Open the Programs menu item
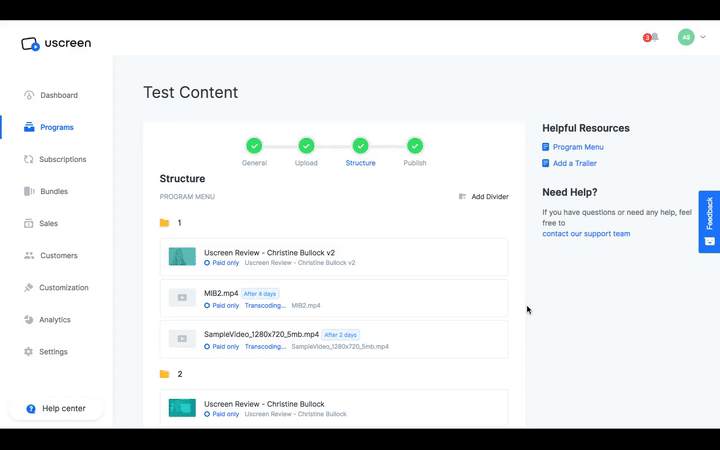 (56, 127)
